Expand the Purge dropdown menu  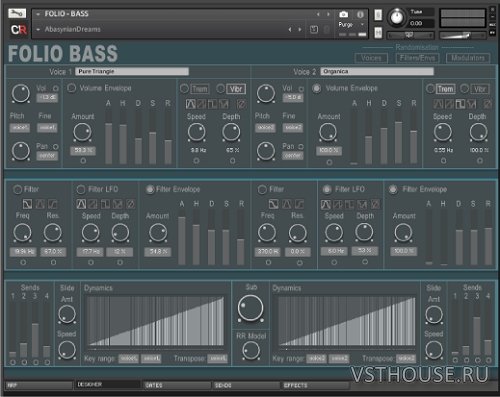tap(363, 25)
